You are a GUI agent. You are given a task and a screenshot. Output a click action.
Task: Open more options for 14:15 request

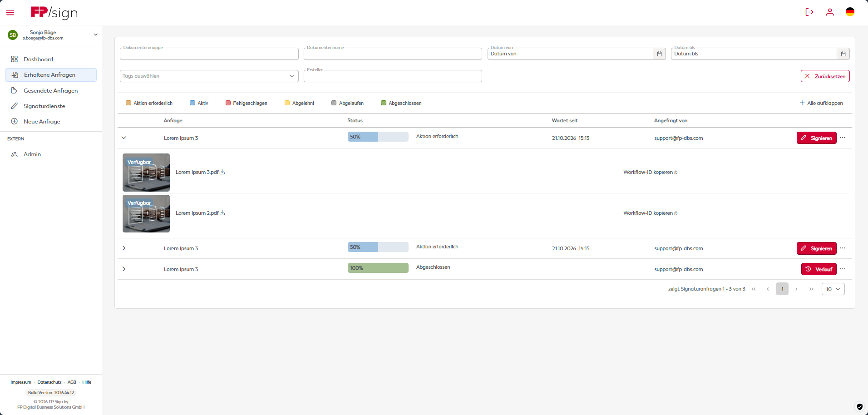[843, 248]
